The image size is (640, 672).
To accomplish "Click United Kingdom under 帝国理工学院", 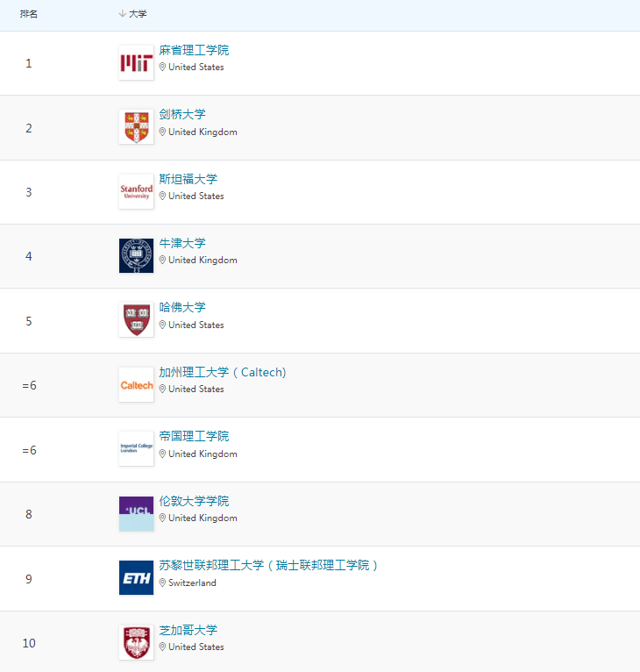I will [203, 454].
